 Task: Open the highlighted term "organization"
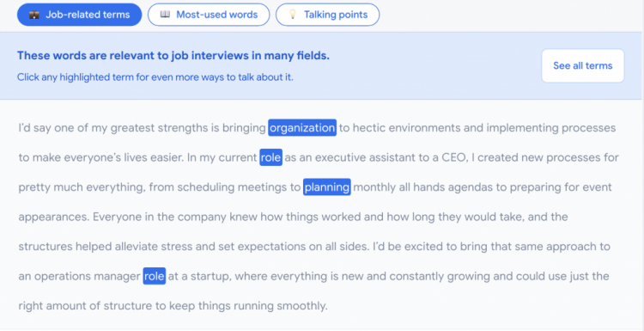(x=302, y=128)
